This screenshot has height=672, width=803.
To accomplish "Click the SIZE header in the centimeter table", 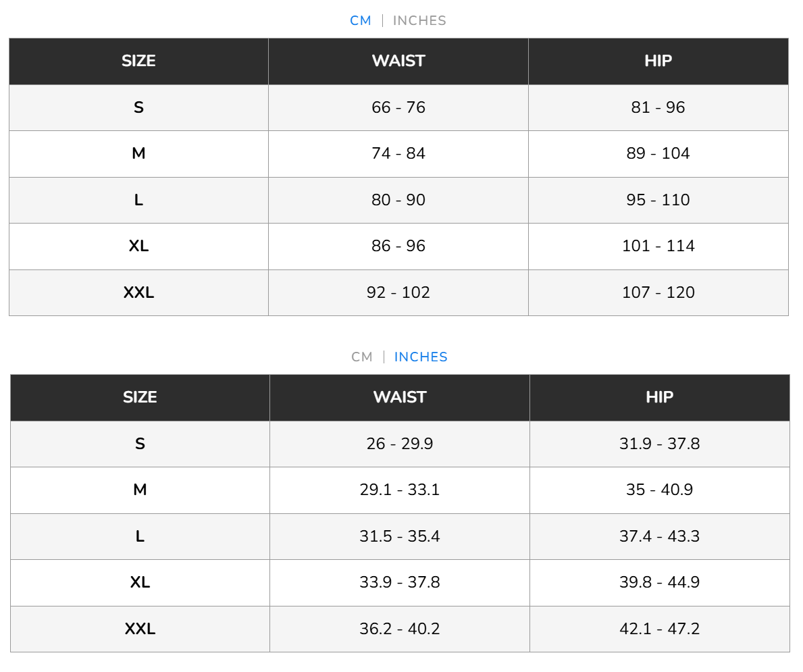I will point(138,61).
